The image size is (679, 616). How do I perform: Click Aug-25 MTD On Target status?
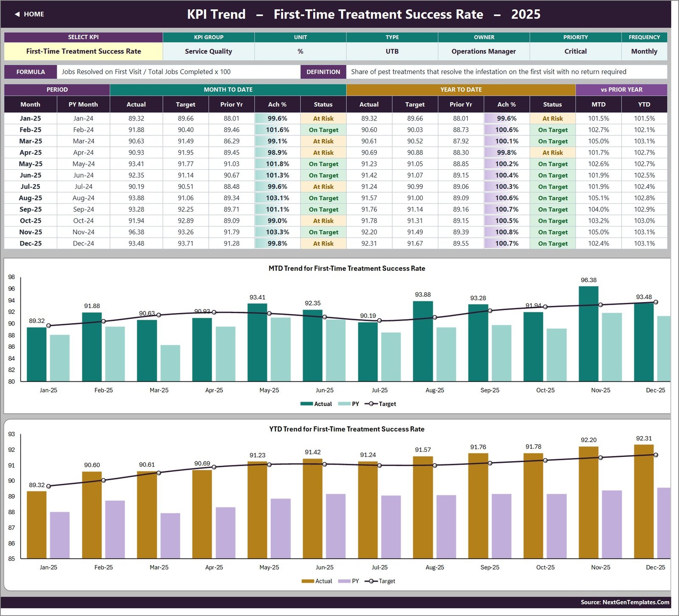(x=323, y=198)
